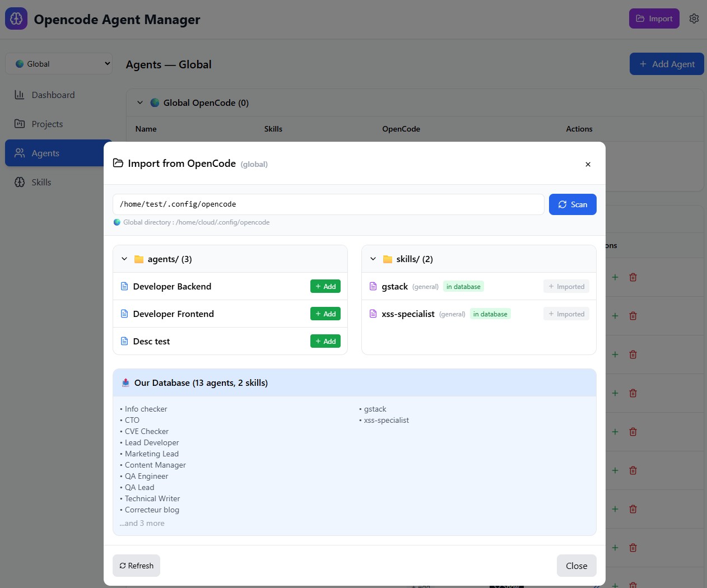Click the Developer Backend file icon
The height and width of the screenshot is (588, 707).
coord(124,286)
